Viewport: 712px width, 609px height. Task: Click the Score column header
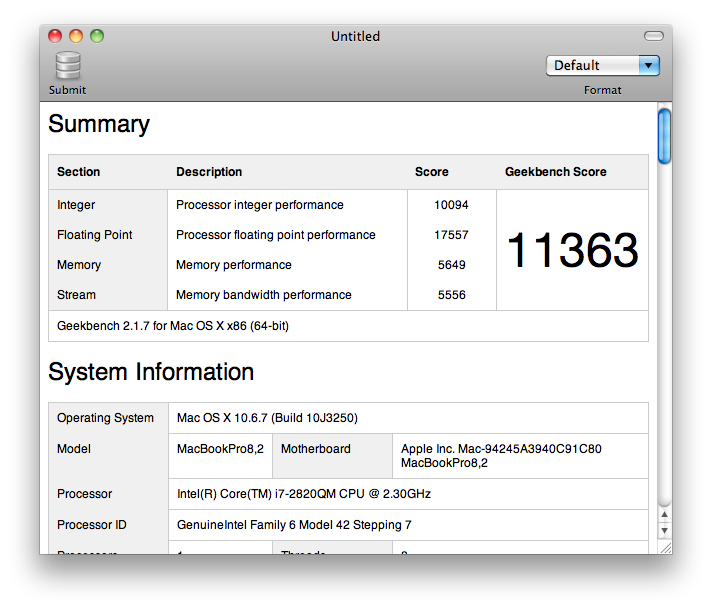pyautogui.click(x=431, y=172)
